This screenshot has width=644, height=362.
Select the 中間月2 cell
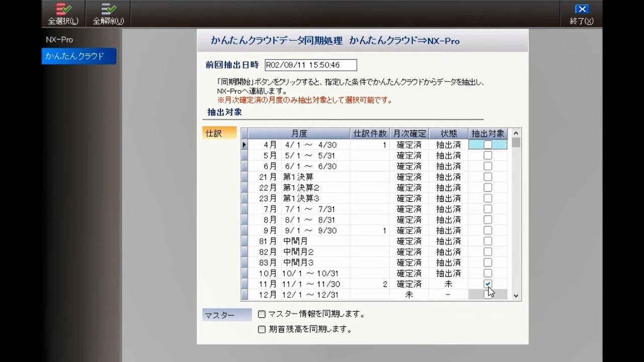[x=315, y=252]
